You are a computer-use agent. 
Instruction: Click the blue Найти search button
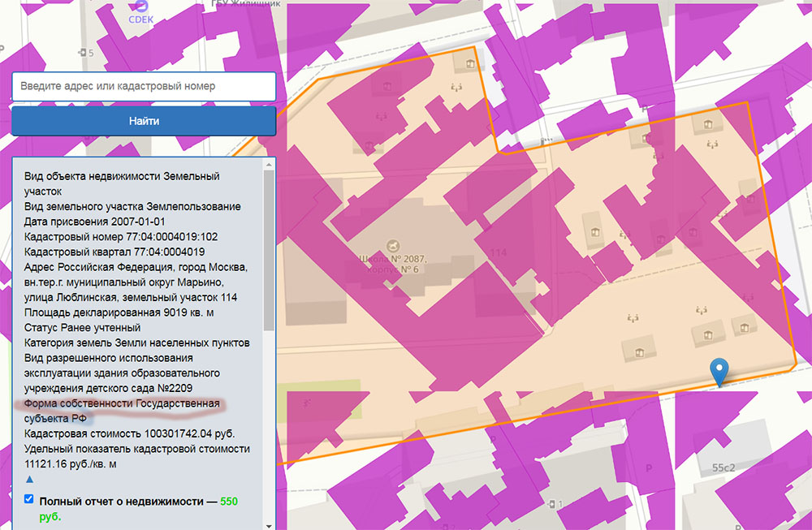144,121
